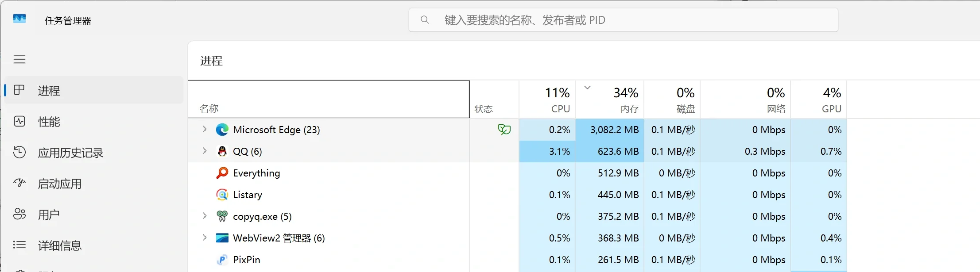Click the magnifier search icon
This screenshot has height=272, width=980.
(425, 20)
